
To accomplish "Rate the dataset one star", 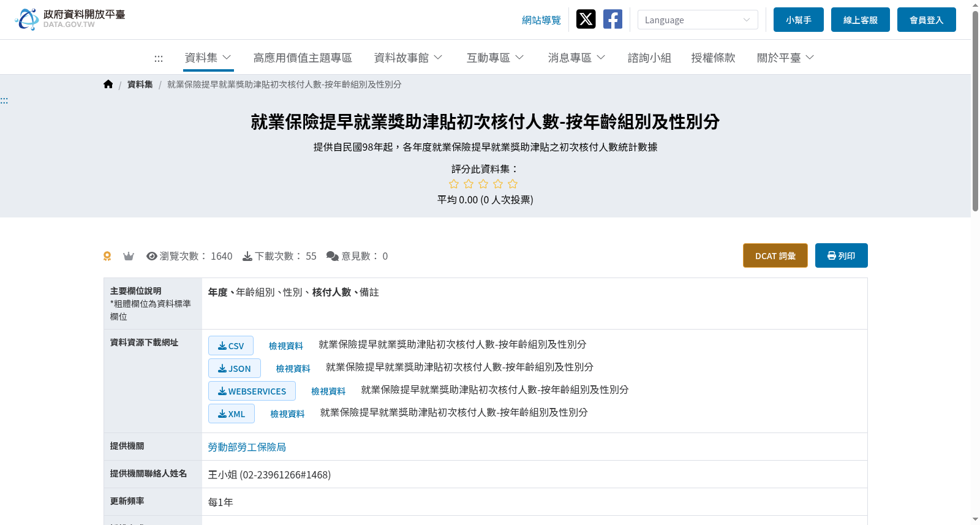I will (454, 184).
